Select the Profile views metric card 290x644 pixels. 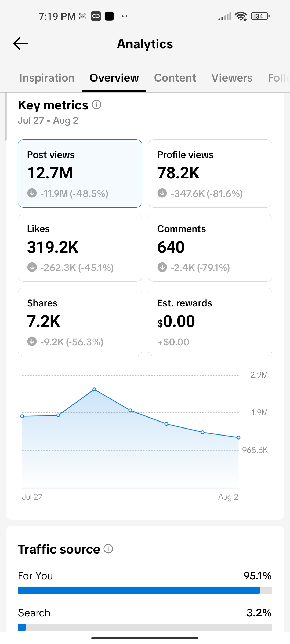(210, 173)
